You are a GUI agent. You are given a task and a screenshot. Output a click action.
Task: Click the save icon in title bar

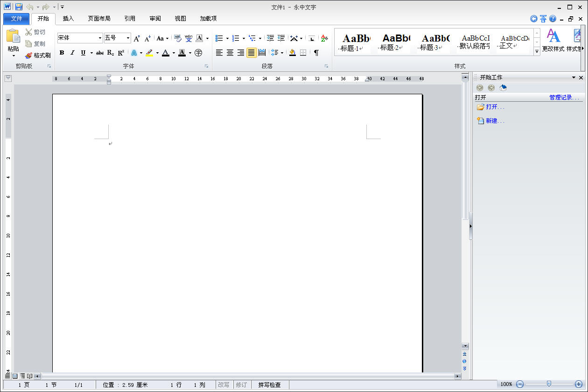[19, 7]
